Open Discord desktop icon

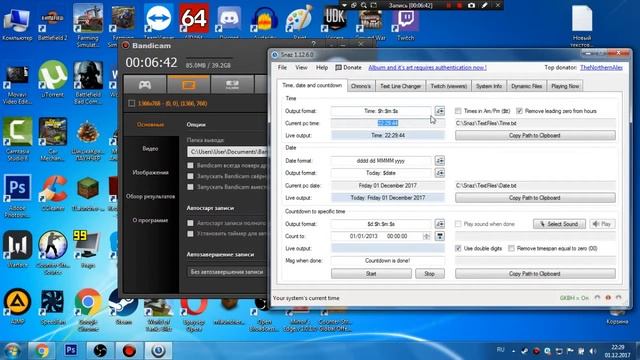coord(229,21)
